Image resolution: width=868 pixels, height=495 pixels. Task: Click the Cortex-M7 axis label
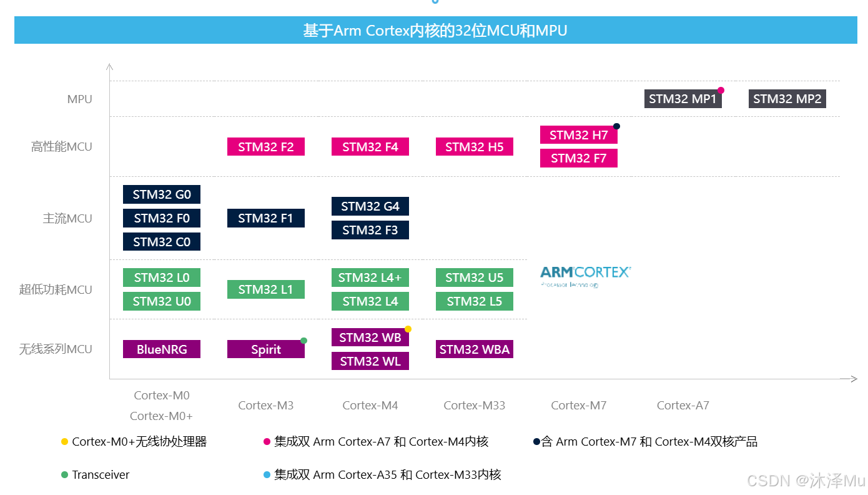579,406
